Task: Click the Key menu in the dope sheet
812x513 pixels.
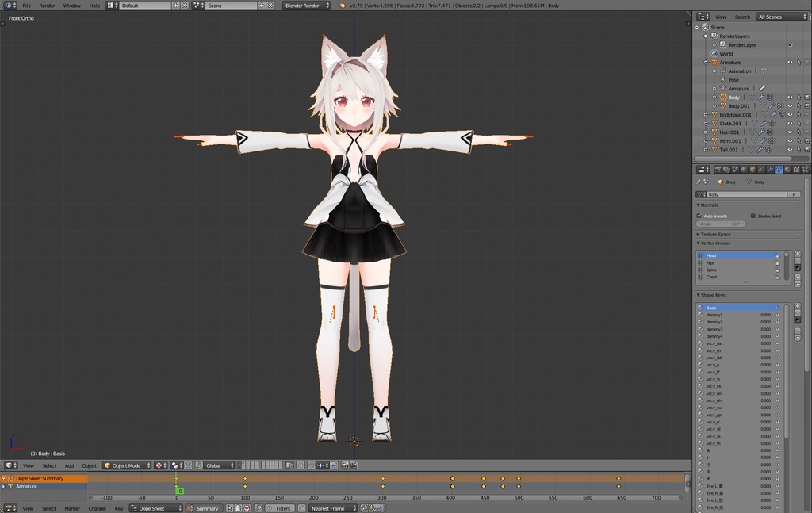Action: [x=119, y=508]
